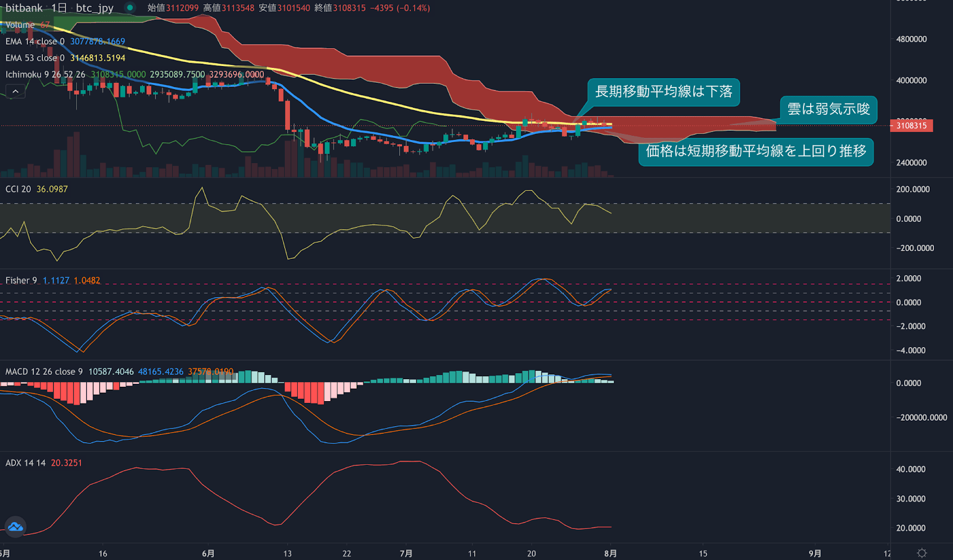This screenshot has width=953, height=560.
Task: Click the 4800000 level on the price scale
Action: (911, 39)
